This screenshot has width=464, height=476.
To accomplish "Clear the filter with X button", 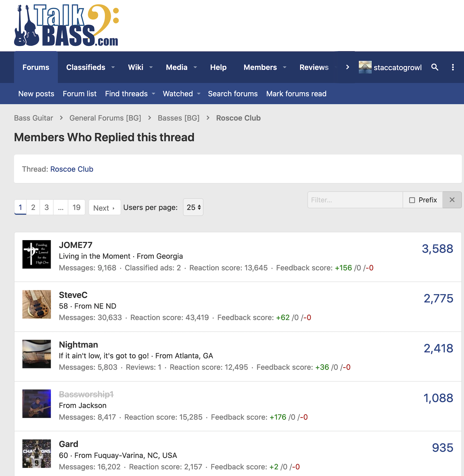I will point(452,200).
